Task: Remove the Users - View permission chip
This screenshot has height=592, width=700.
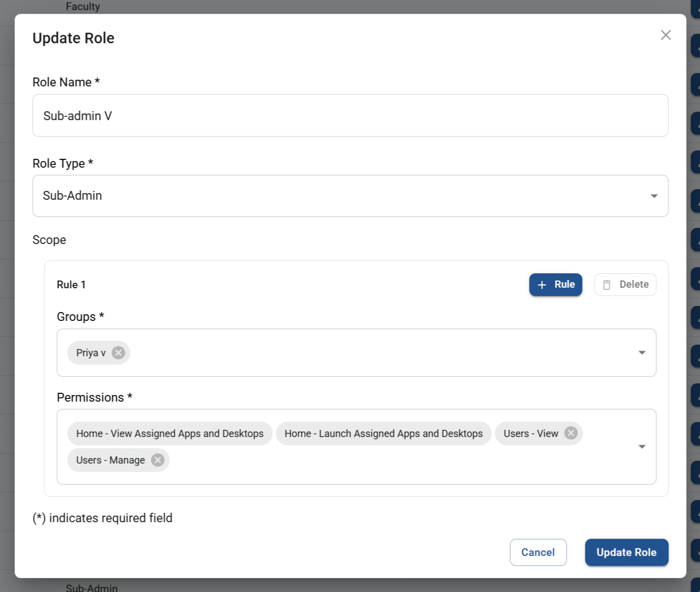Action: click(x=571, y=433)
